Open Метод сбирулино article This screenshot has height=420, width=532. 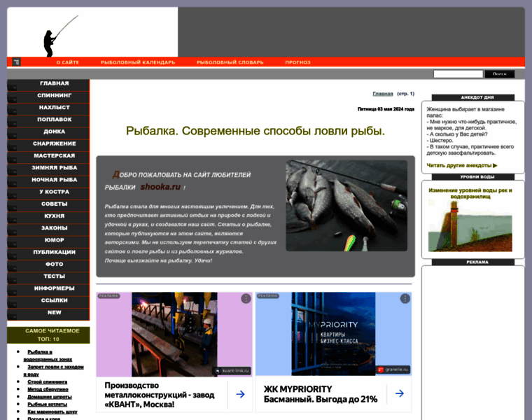coord(48,389)
